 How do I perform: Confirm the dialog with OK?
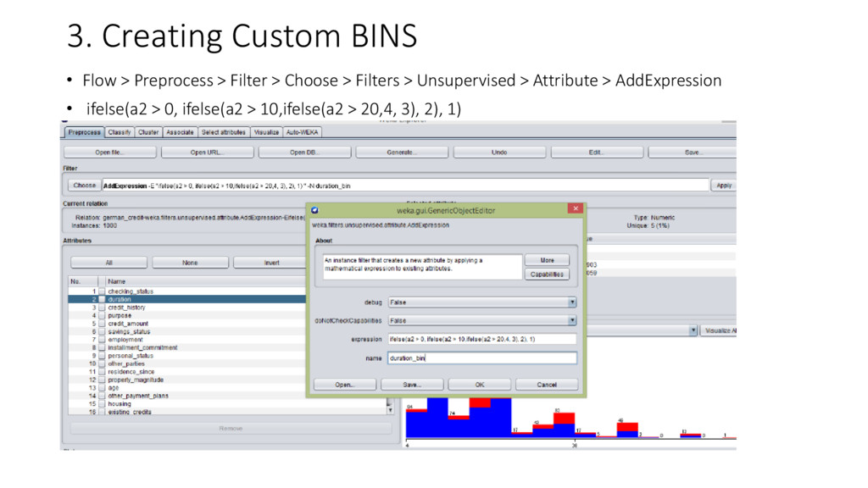point(480,385)
